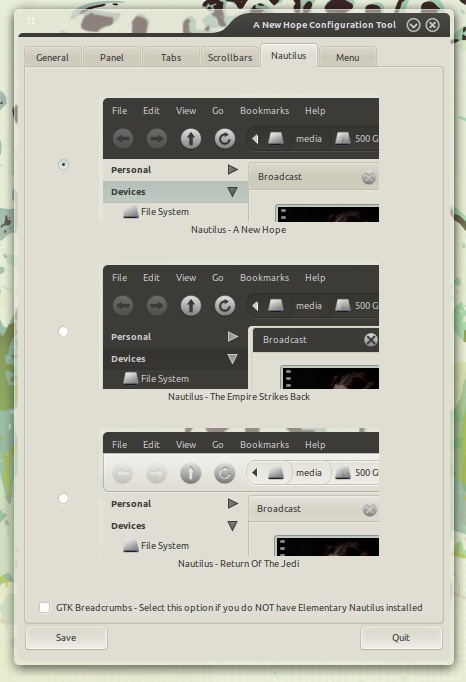This screenshot has height=682, width=466.
Task: Click the window menu grip in the title bar
Action: pyautogui.click(x=31, y=21)
